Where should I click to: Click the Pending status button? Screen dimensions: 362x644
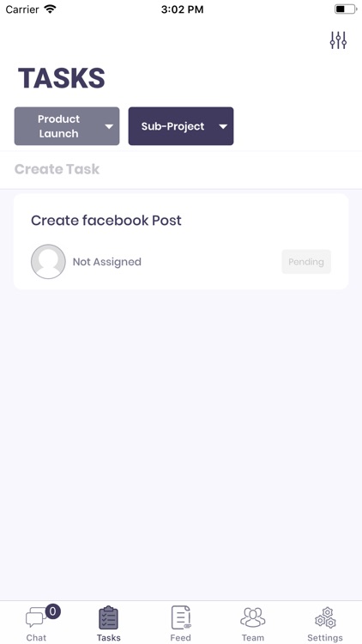(x=306, y=262)
